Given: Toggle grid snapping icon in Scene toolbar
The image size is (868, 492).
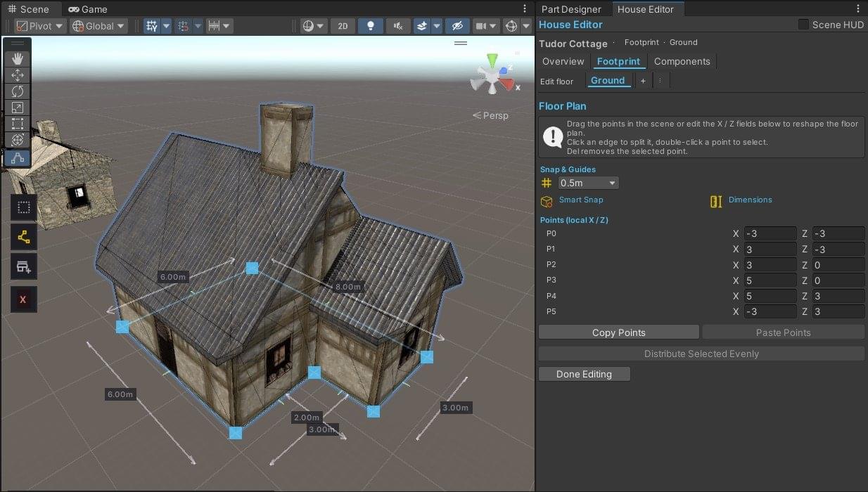Looking at the screenshot, I should click(151, 26).
